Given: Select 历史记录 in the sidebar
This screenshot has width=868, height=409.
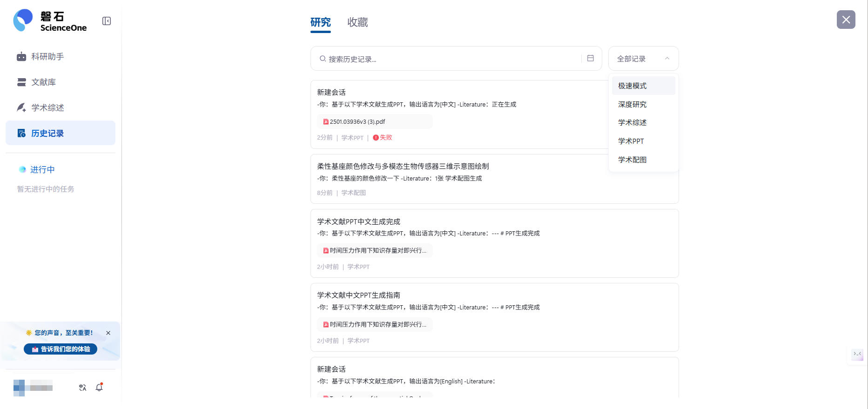Looking at the screenshot, I should [x=61, y=133].
